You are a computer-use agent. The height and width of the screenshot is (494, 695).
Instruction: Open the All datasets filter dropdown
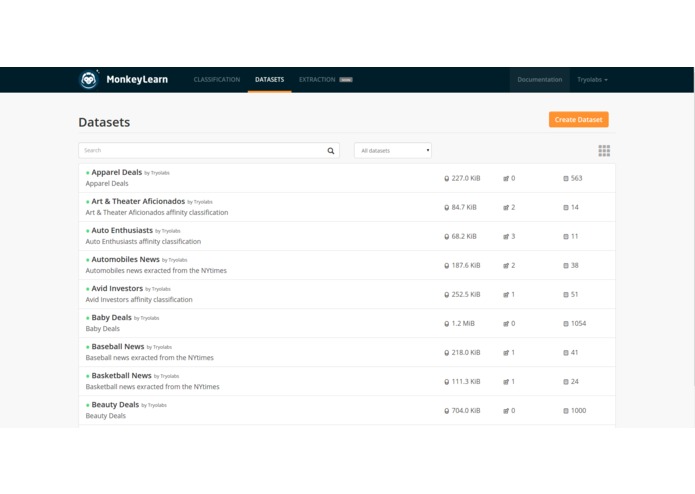393,151
